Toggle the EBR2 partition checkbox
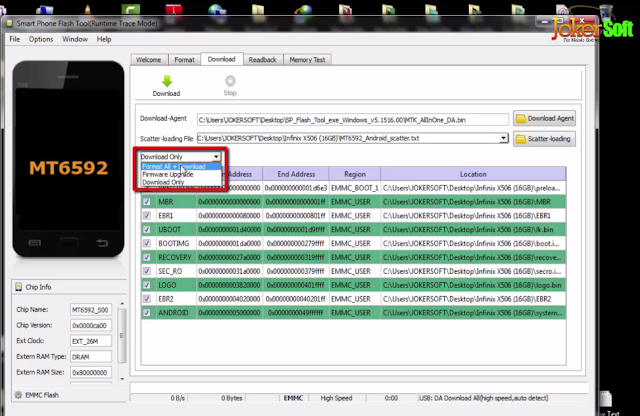 [x=147, y=299]
